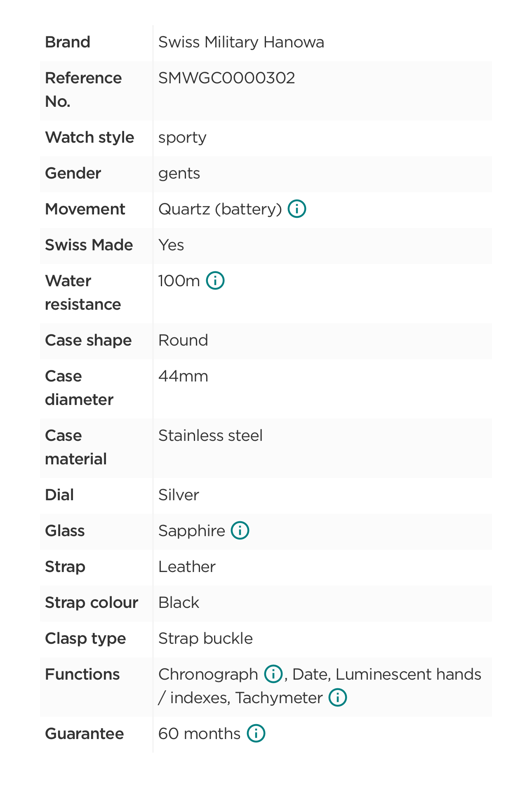The height and width of the screenshot is (791, 532).
Task: Click the Silver dial value
Action: (179, 495)
